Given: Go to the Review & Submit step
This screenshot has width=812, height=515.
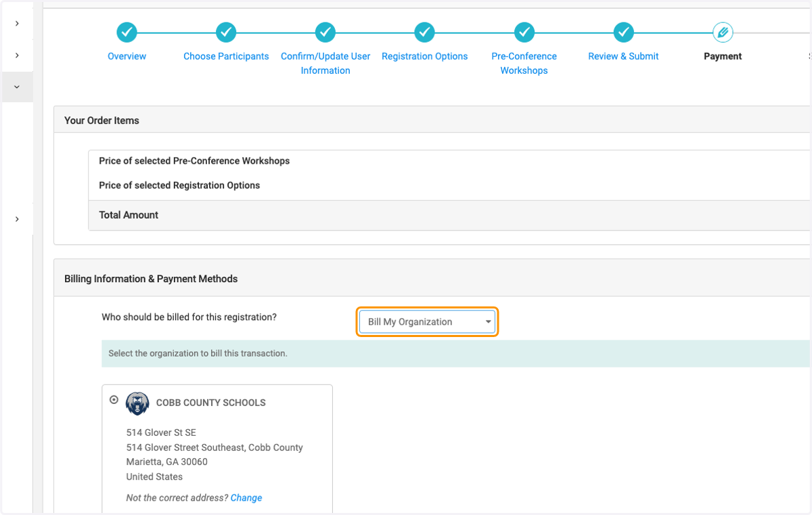Looking at the screenshot, I should point(623,56).
